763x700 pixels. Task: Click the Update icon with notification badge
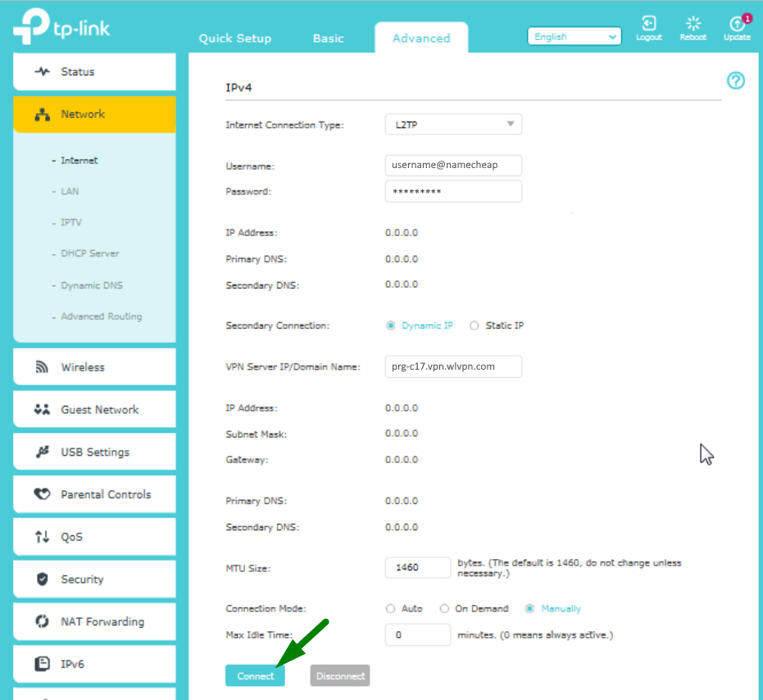pyautogui.click(x=738, y=22)
